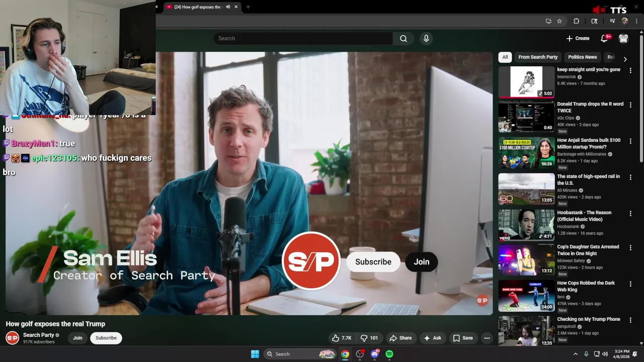Image resolution: width=644 pixels, height=362 pixels.
Task: Open options for Trump Phone video
Action: tap(630, 320)
